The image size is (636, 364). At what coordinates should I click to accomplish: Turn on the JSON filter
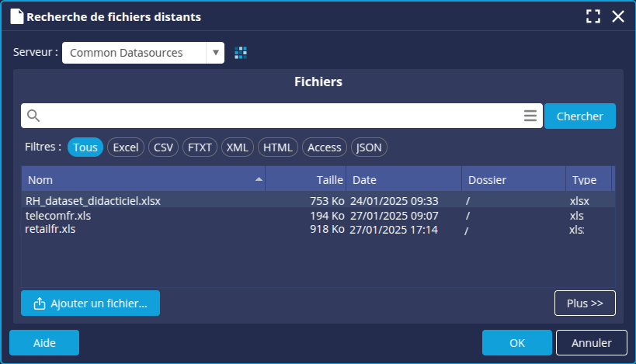pos(369,147)
